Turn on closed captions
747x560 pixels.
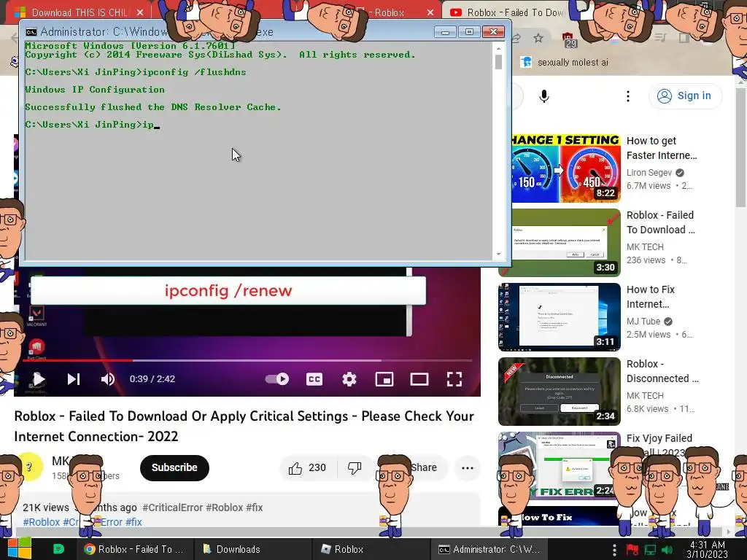(314, 379)
